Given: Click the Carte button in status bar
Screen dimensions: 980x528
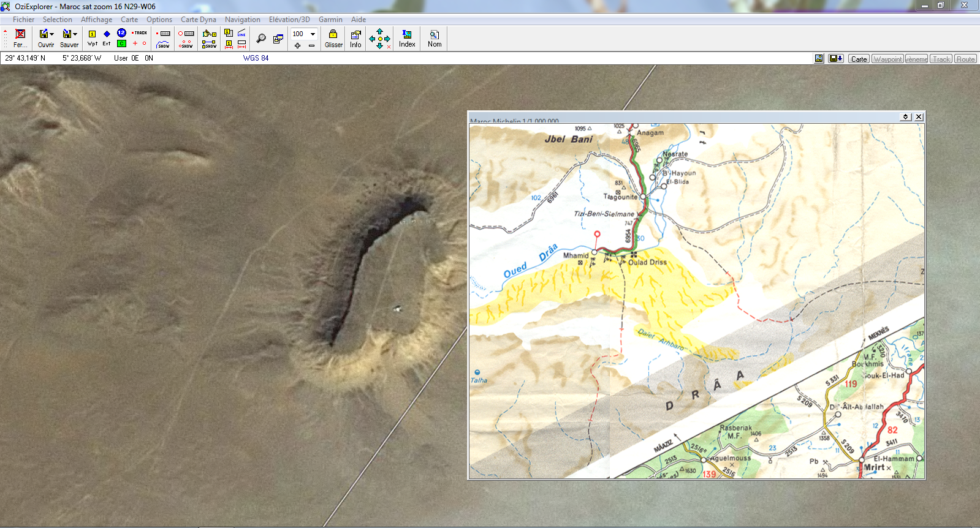Looking at the screenshot, I should click(x=859, y=59).
